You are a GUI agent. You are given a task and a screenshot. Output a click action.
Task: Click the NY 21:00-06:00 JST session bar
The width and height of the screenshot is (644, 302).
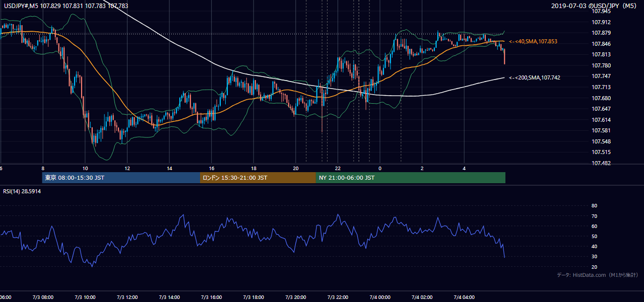(x=411, y=178)
